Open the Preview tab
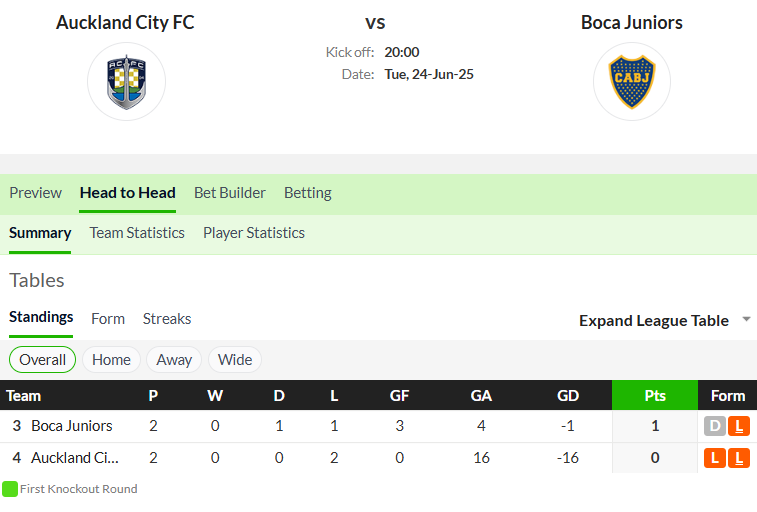Image resolution: width=757 pixels, height=512 pixels. (36, 193)
